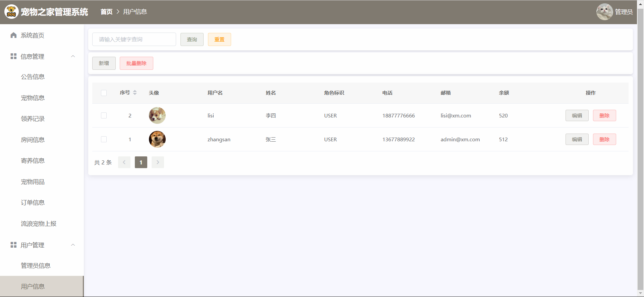Click phone number 18877776666
The height and width of the screenshot is (297, 644).
(398, 116)
